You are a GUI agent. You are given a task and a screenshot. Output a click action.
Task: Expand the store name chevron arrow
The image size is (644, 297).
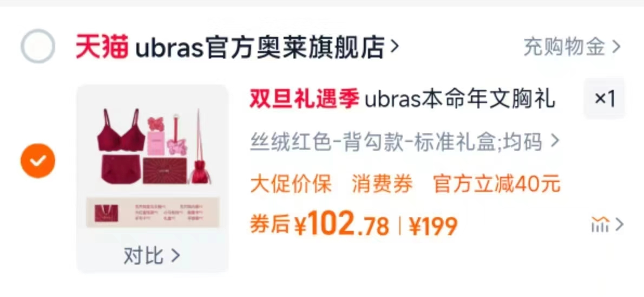pyautogui.click(x=394, y=47)
